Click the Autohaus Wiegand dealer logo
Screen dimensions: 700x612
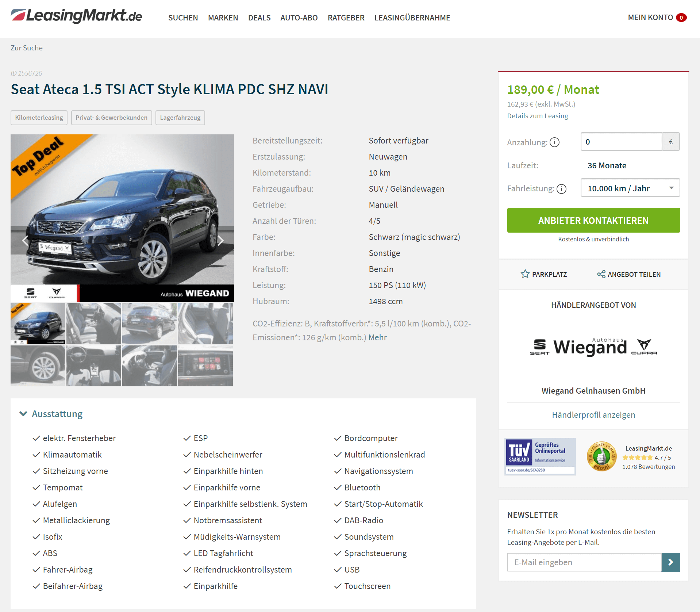(x=593, y=347)
